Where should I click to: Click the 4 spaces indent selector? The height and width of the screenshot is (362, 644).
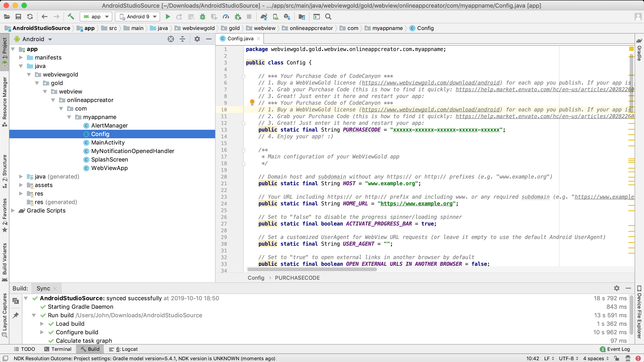pyautogui.click(x=596, y=358)
